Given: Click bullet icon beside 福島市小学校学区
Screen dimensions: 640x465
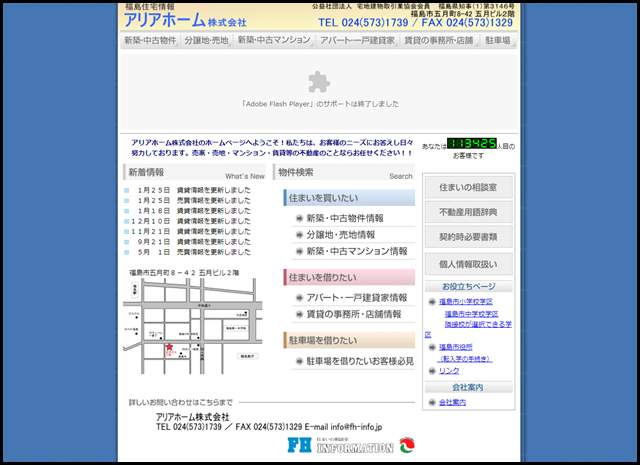Looking at the screenshot, I should (432, 302).
